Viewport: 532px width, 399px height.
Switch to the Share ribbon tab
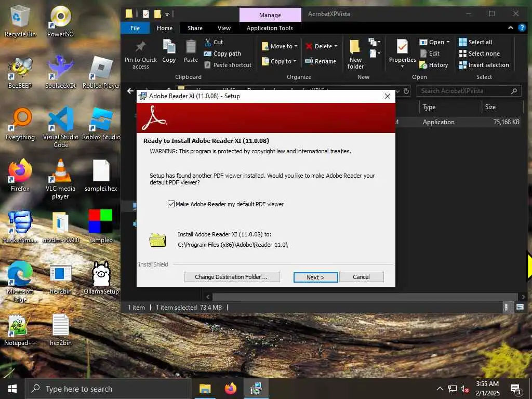pyautogui.click(x=195, y=28)
